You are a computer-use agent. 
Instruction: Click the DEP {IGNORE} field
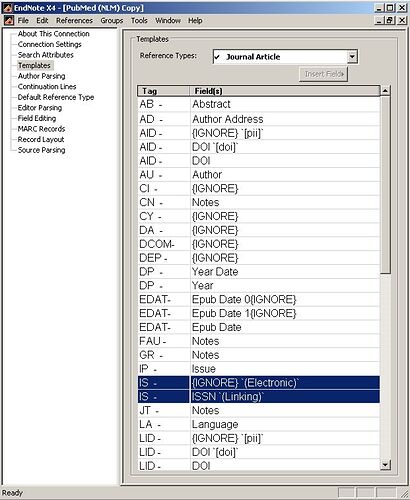[285, 258]
